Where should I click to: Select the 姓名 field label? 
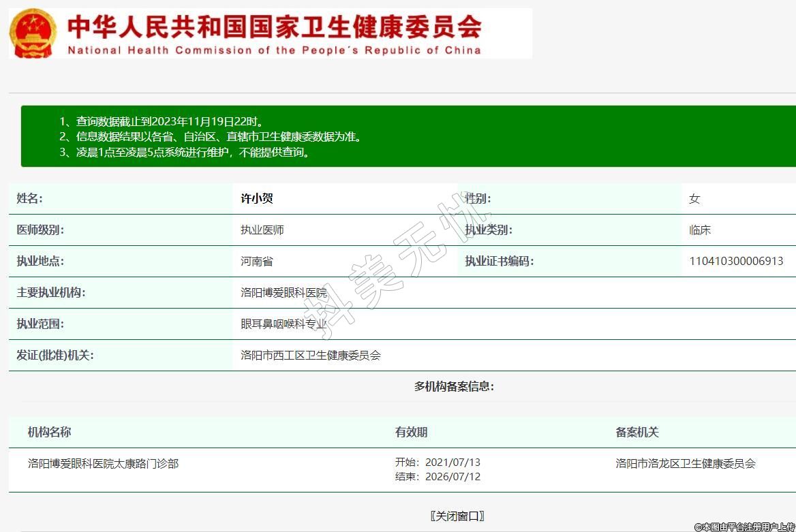[x=29, y=199]
